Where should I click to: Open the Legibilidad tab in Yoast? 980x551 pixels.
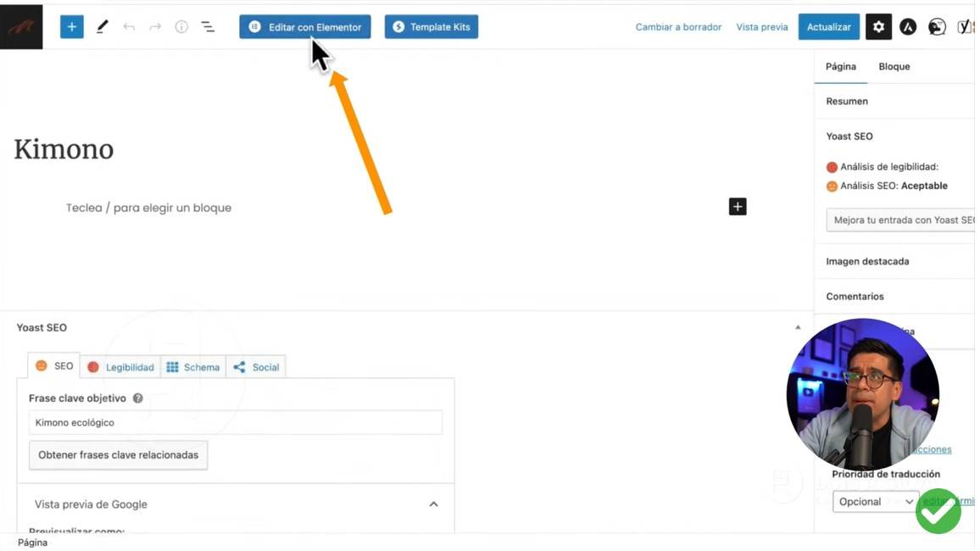(x=121, y=367)
